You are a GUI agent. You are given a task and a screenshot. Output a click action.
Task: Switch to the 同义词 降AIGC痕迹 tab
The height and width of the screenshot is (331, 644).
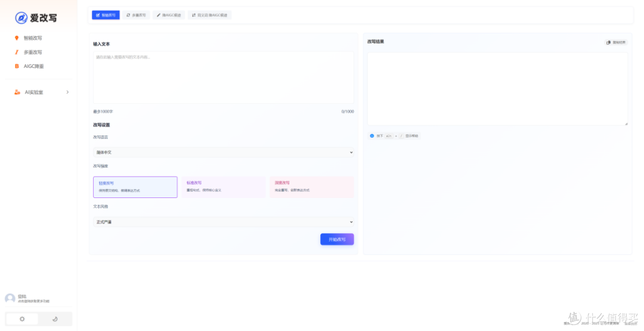point(209,15)
